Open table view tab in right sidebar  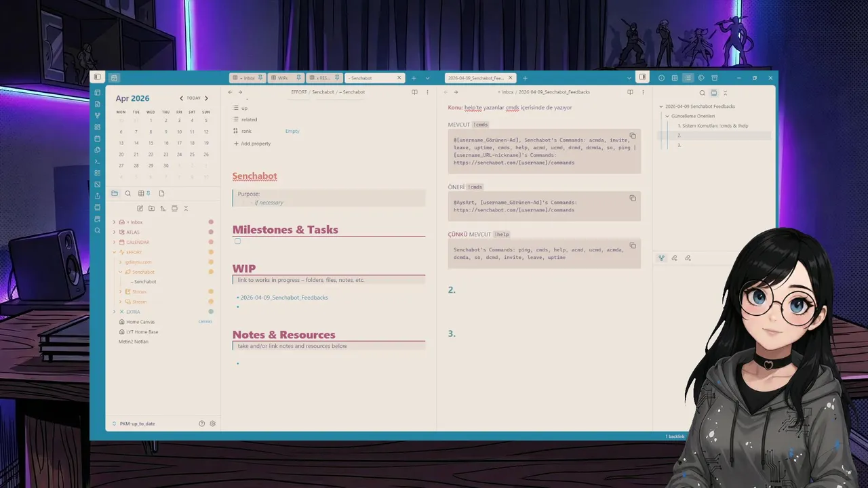(675, 78)
